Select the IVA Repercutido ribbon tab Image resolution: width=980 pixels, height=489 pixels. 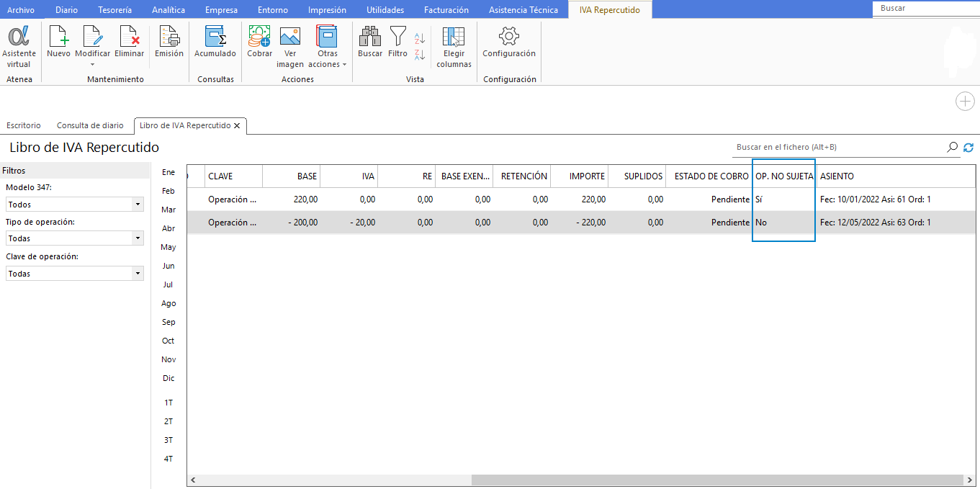click(x=610, y=10)
